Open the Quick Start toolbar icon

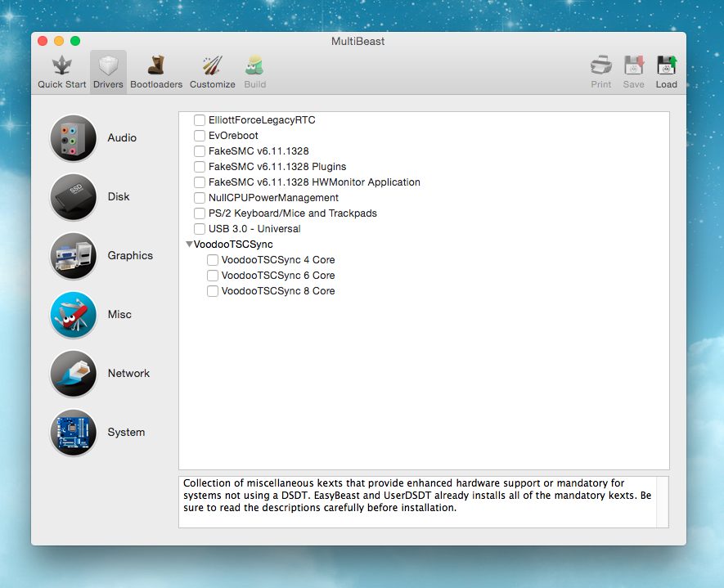(62, 65)
